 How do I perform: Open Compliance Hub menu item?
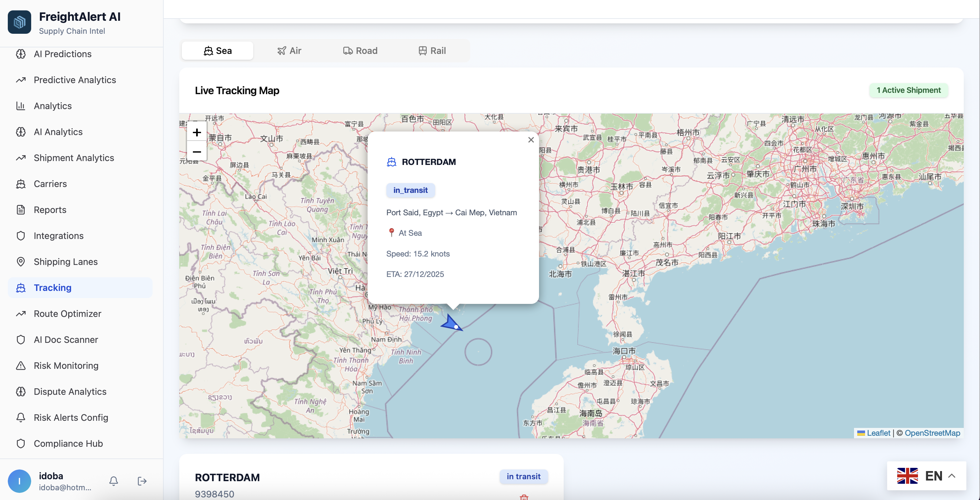[80, 444]
